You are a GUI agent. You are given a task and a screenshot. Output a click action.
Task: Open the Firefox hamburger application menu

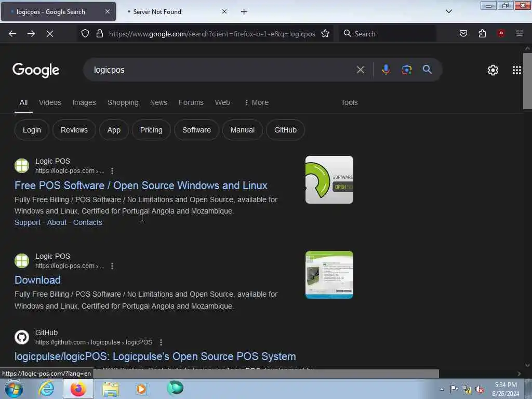(520, 33)
